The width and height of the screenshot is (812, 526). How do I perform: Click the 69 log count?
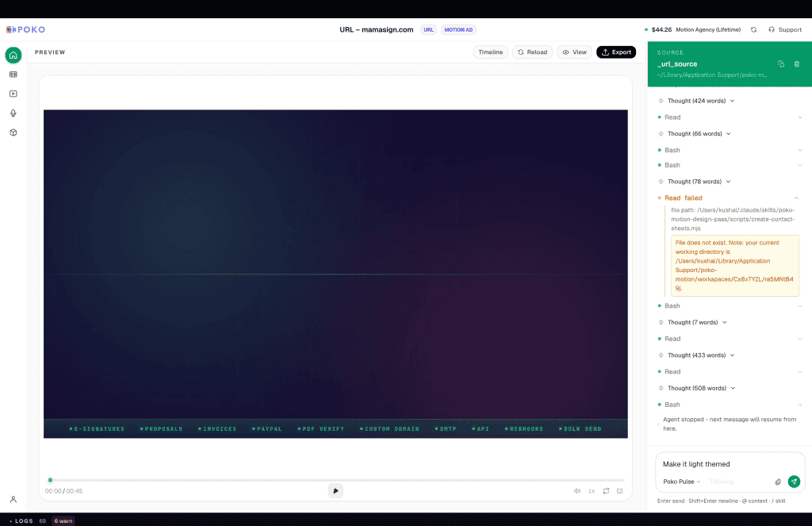(43, 520)
